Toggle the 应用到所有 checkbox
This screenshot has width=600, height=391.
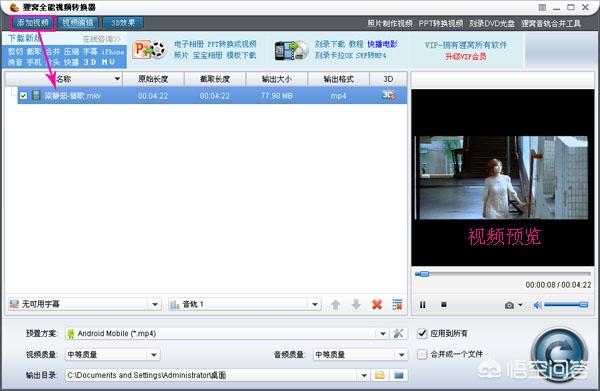(422, 334)
